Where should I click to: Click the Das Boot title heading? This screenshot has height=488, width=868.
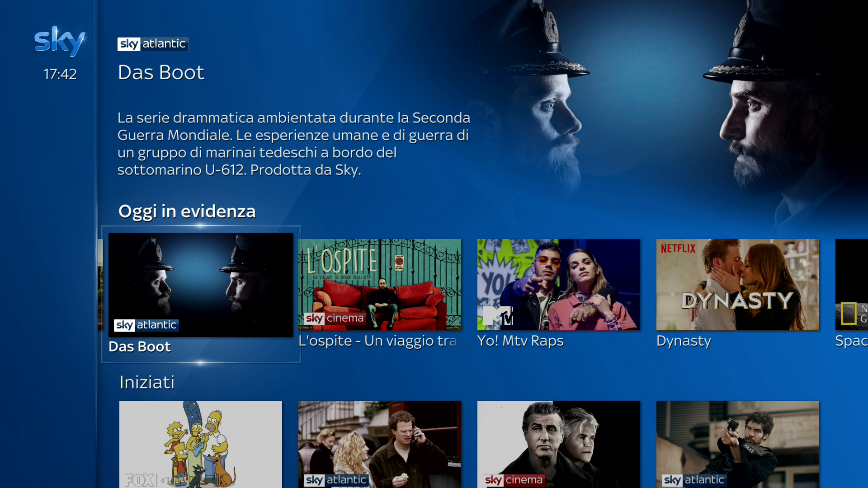tap(161, 72)
